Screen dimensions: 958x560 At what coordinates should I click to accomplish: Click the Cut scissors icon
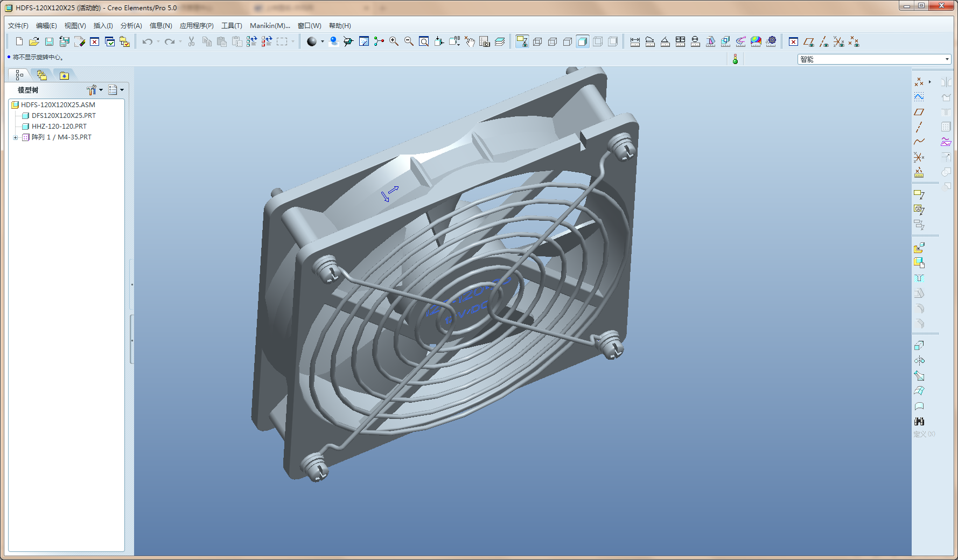[191, 41]
